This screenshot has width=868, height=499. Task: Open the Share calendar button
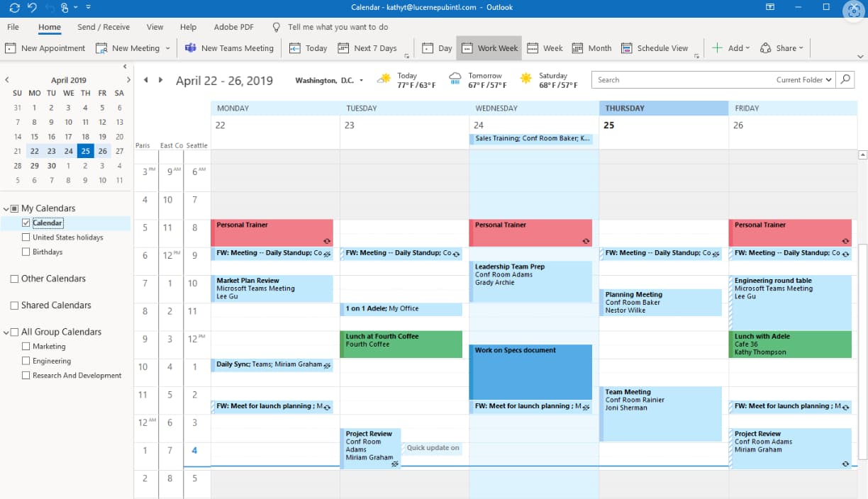pyautogui.click(x=781, y=48)
